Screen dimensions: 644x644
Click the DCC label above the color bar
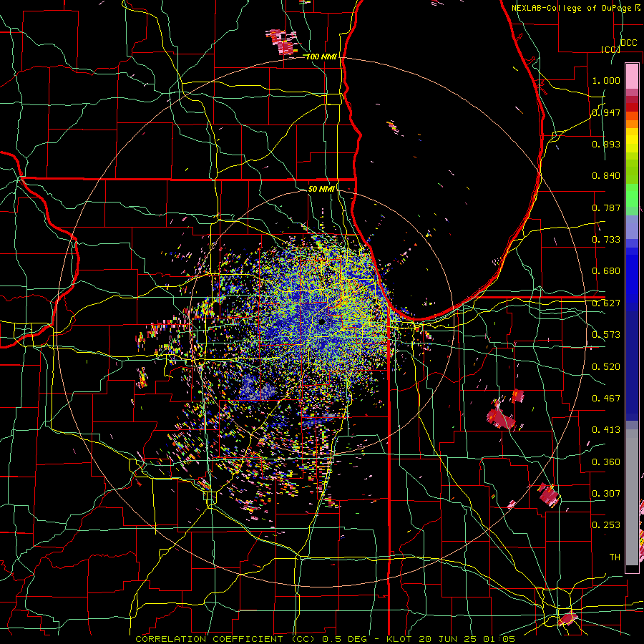coord(628,43)
